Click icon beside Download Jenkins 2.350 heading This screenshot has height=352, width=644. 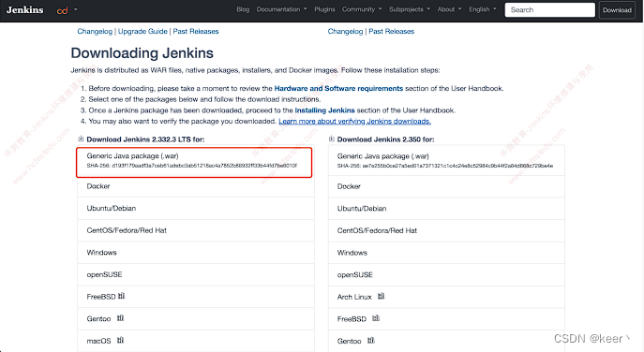click(x=332, y=139)
